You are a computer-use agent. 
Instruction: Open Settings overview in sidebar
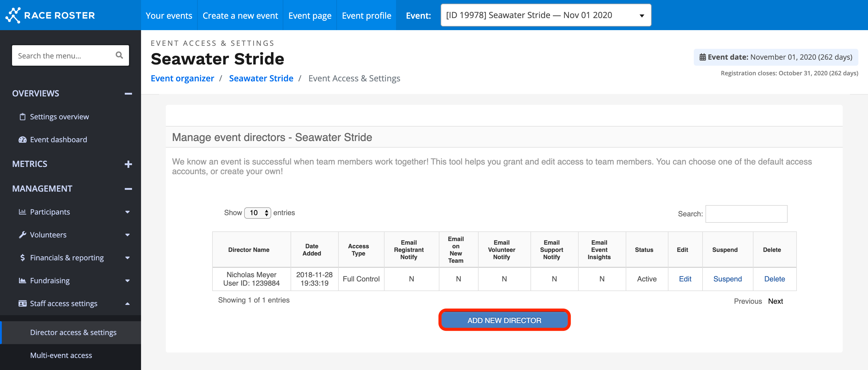59,117
